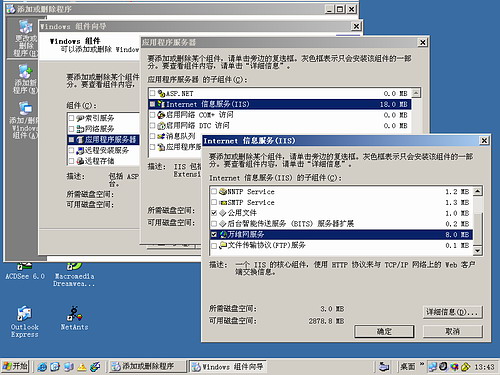Toggle the 远程安装服务 checkbox
Screen dimensions: 500x375
tap(71, 150)
